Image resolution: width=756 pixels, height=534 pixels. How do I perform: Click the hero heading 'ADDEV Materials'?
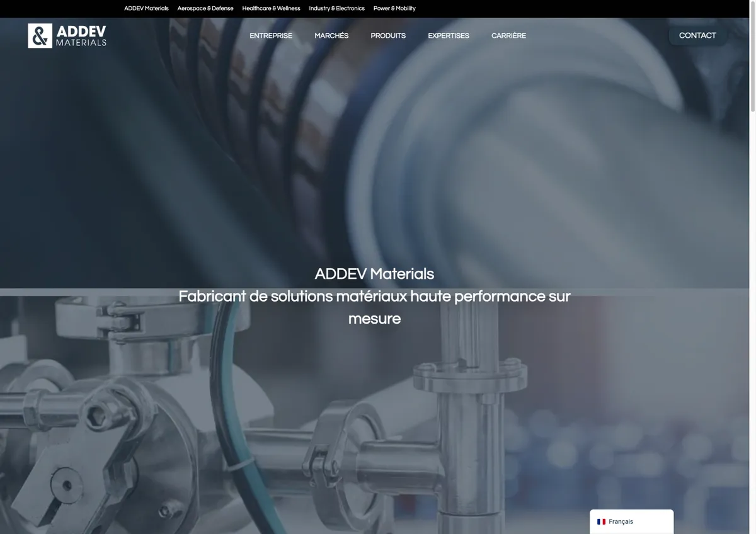coord(374,274)
